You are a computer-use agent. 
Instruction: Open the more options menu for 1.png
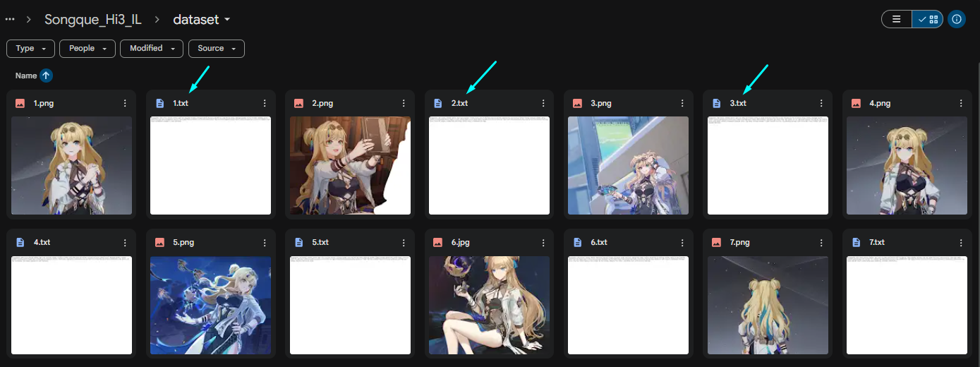(x=125, y=103)
